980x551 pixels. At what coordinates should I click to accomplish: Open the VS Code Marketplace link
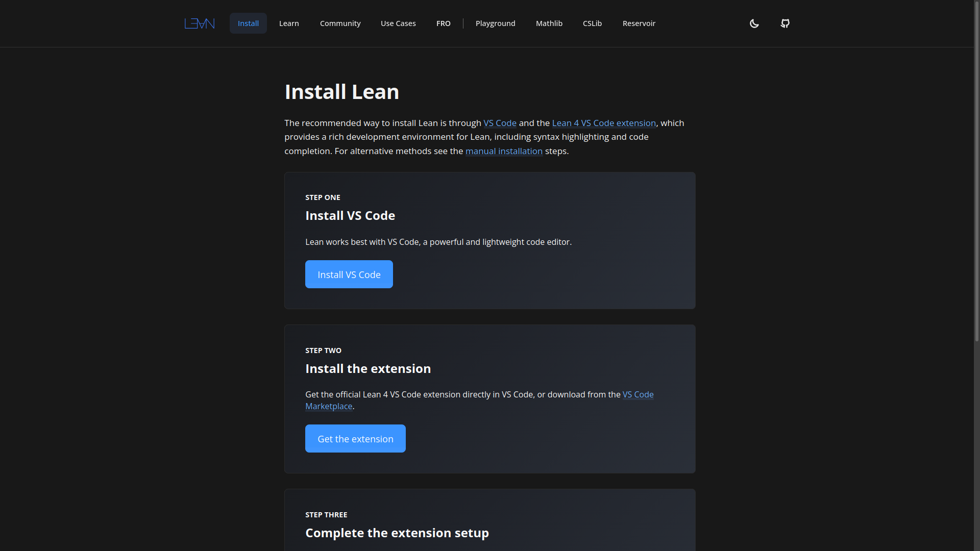tap(638, 394)
